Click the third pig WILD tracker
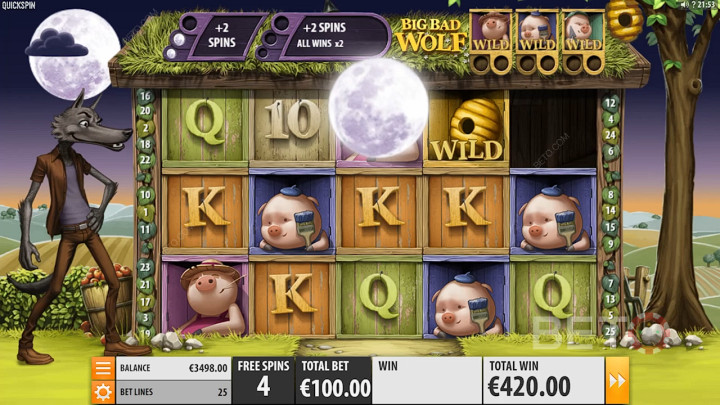 [x=583, y=41]
